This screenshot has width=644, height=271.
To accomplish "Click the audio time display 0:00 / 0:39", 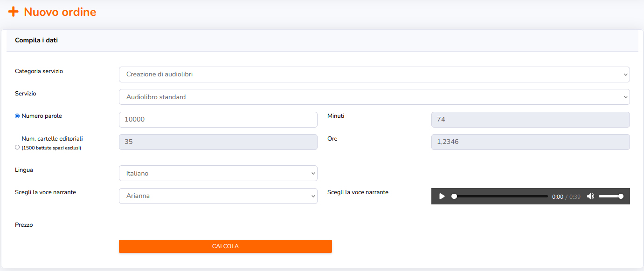I will click(x=566, y=197).
